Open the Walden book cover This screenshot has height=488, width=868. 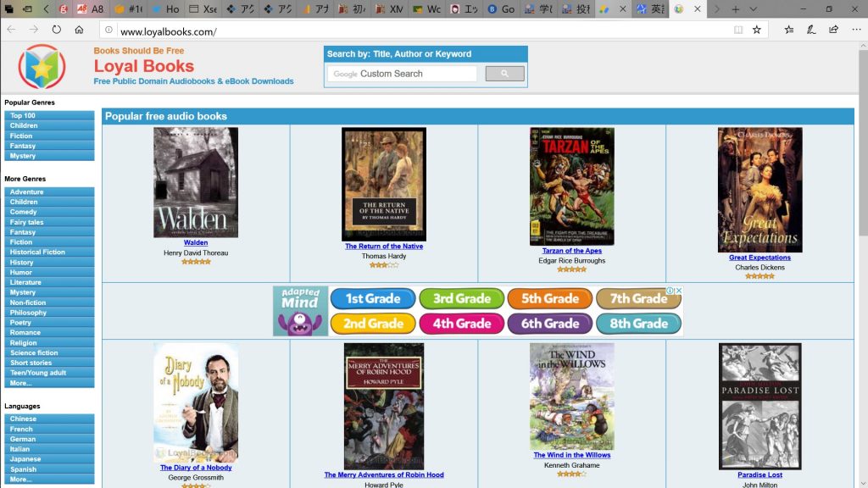click(196, 183)
